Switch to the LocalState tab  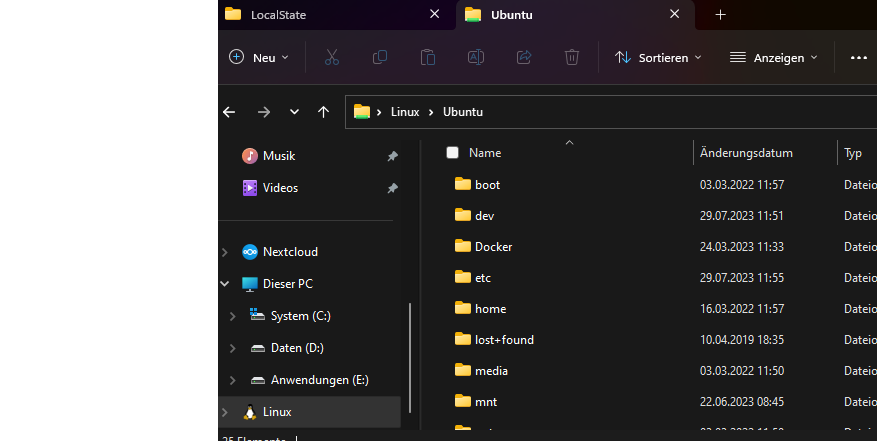tap(330, 15)
